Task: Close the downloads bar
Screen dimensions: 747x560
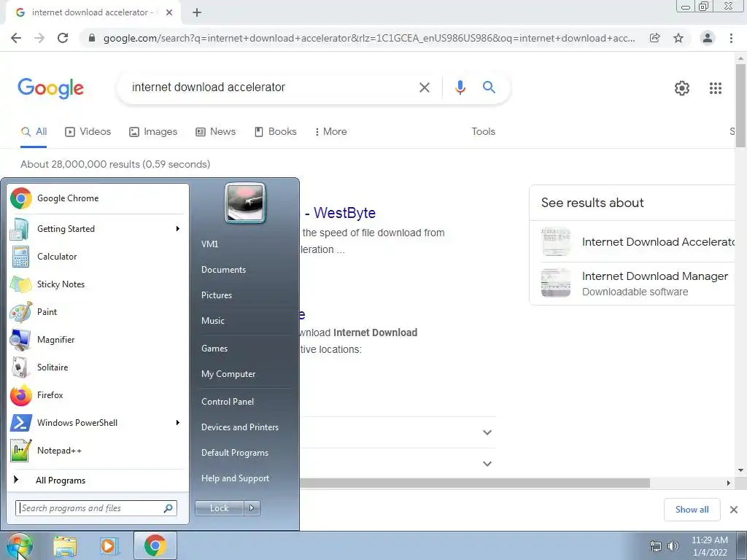Action: [734, 510]
